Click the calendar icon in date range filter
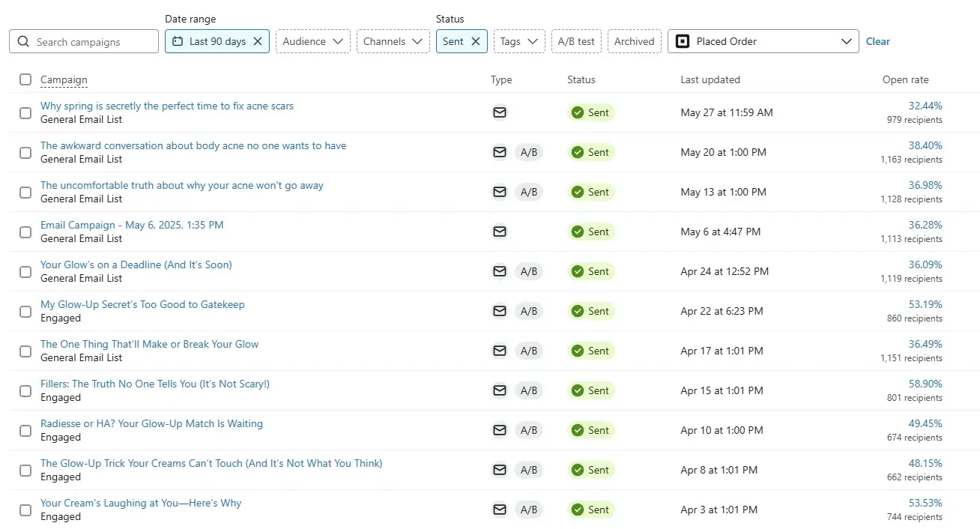 coord(178,41)
